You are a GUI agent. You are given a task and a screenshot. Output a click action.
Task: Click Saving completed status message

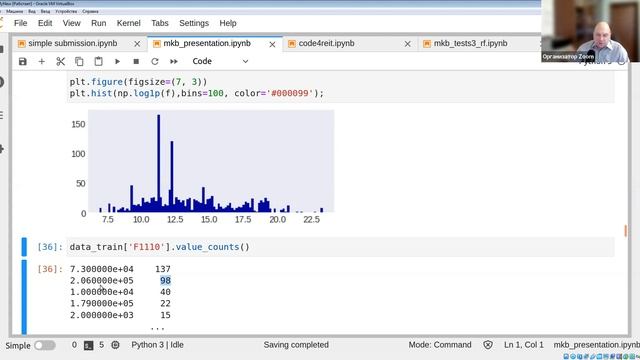(296, 345)
